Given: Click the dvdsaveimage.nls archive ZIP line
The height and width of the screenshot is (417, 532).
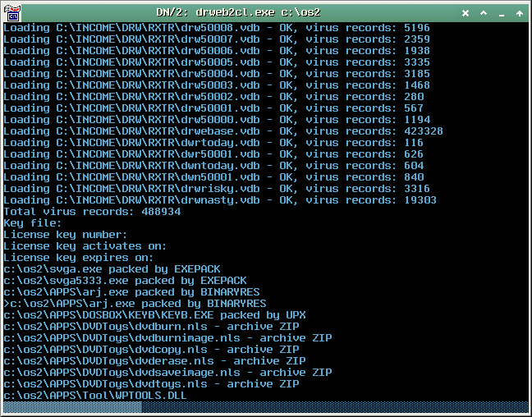Looking at the screenshot, I should tap(167, 373).
